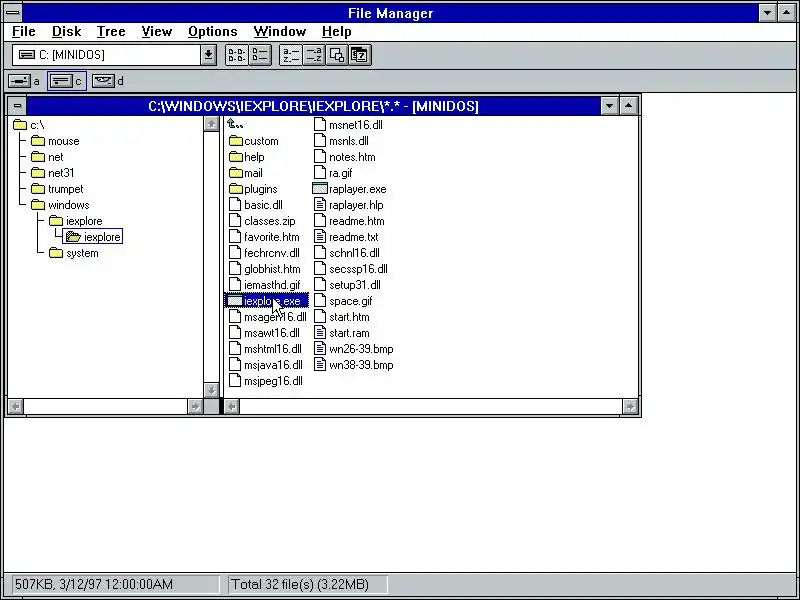
Task: Click the sort by size toolbar button
Action: pos(337,55)
